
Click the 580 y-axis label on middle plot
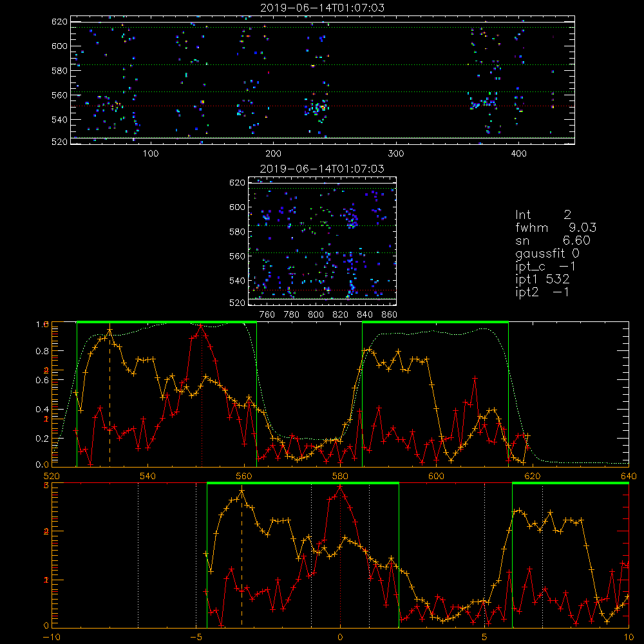coord(237,232)
